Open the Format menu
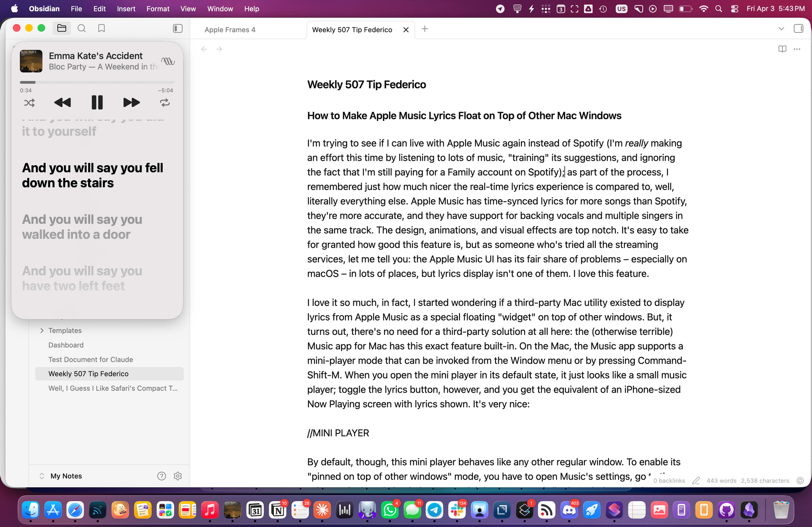 (158, 9)
